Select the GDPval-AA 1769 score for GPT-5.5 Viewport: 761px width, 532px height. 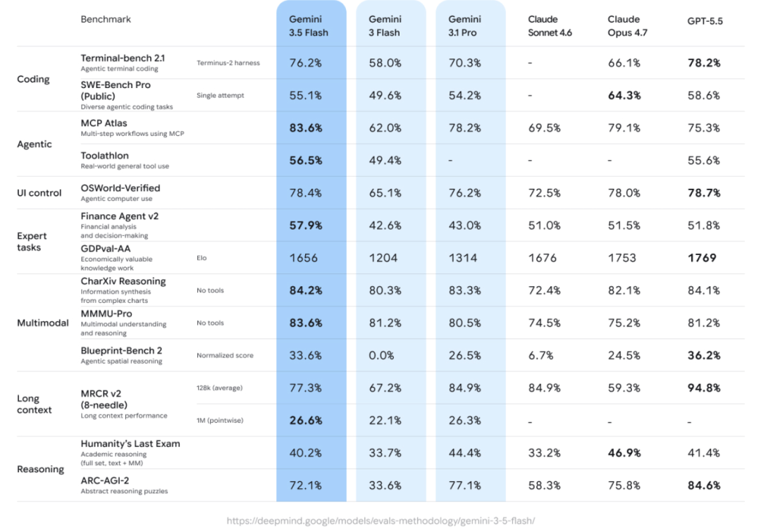tap(702, 258)
